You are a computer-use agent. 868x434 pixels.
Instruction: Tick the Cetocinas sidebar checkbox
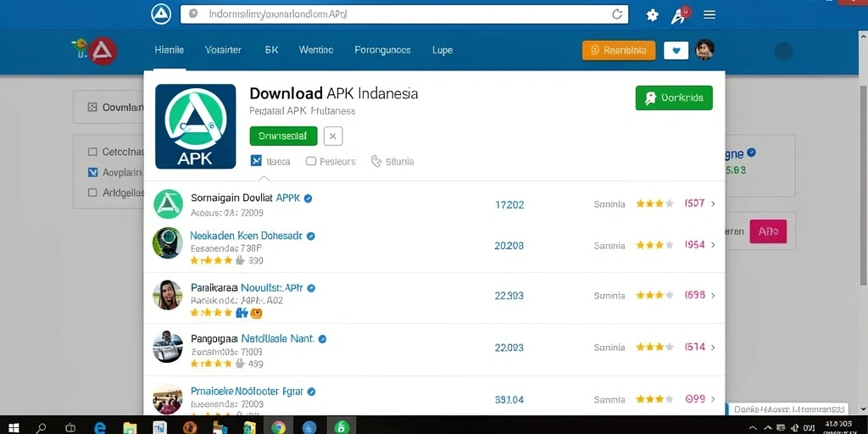point(92,152)
